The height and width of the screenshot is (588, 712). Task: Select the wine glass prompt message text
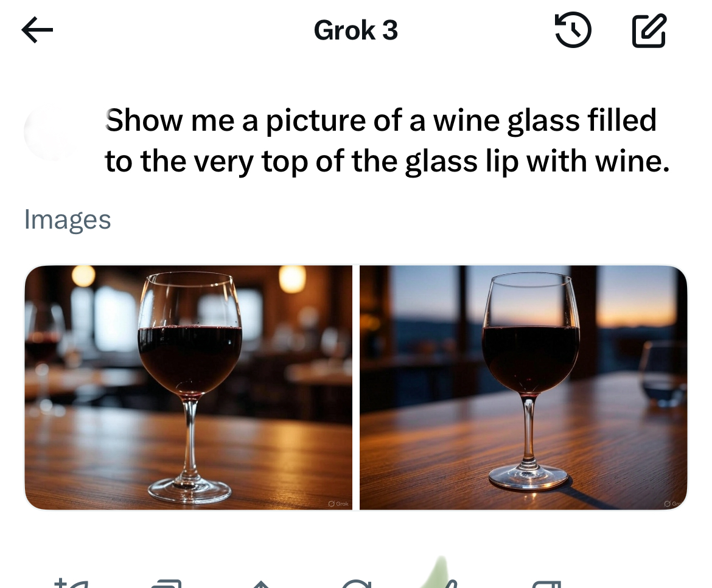[386, 140]
